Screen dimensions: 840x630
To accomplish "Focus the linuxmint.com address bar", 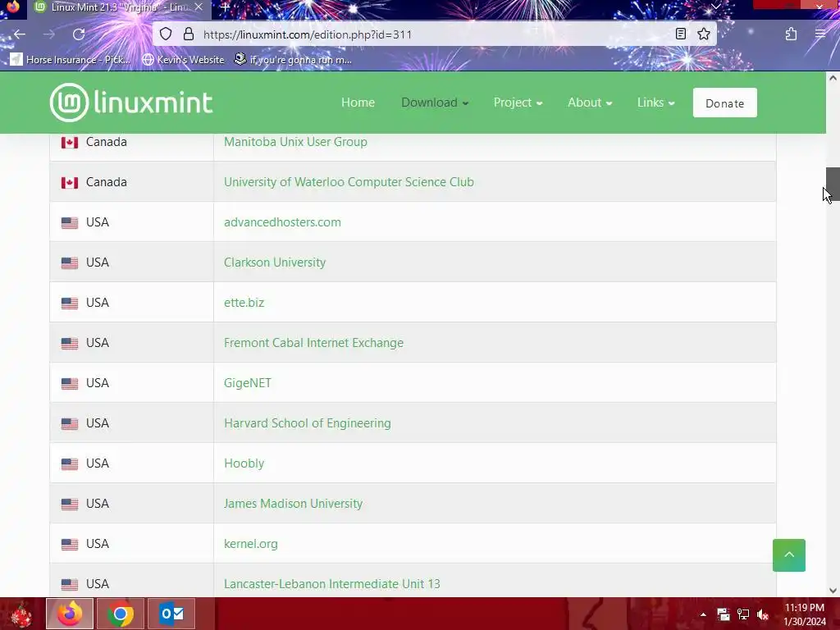I will pyautogui.click(x=434, y=34).
